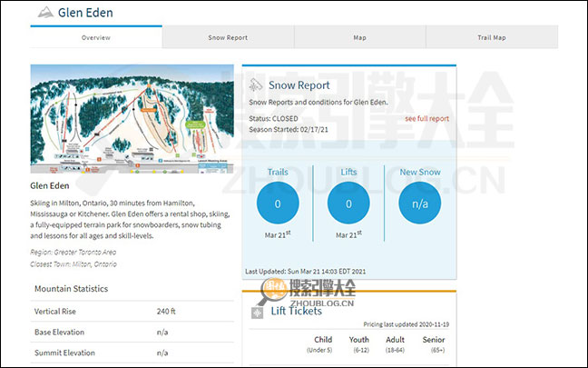
Task: Click 'Closest Town: Milton, Ontario' text
Action: point(73,264)
